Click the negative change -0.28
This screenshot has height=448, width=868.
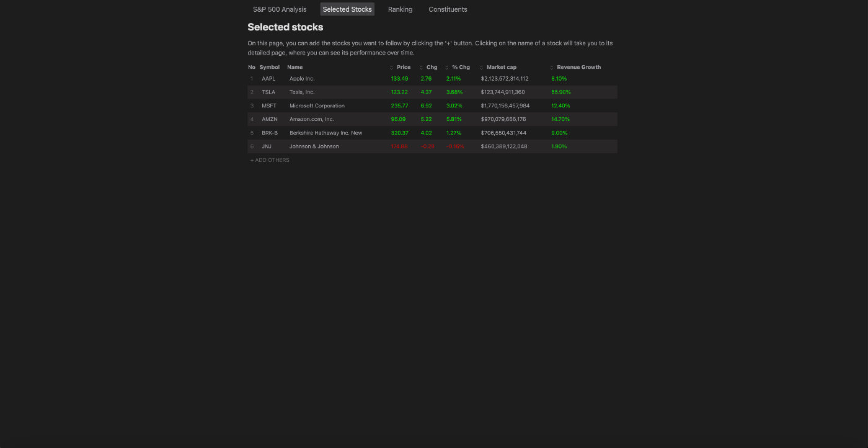click(427, 147)
